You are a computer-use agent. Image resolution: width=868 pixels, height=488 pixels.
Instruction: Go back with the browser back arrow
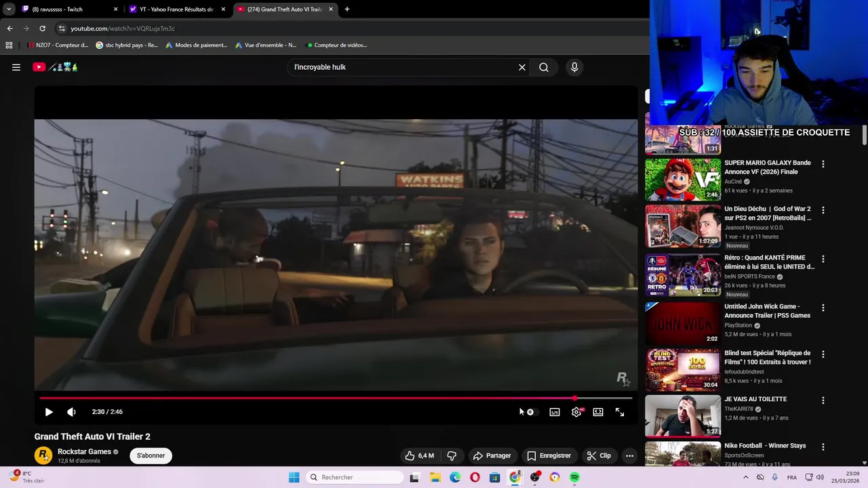[x=9, y=28]
